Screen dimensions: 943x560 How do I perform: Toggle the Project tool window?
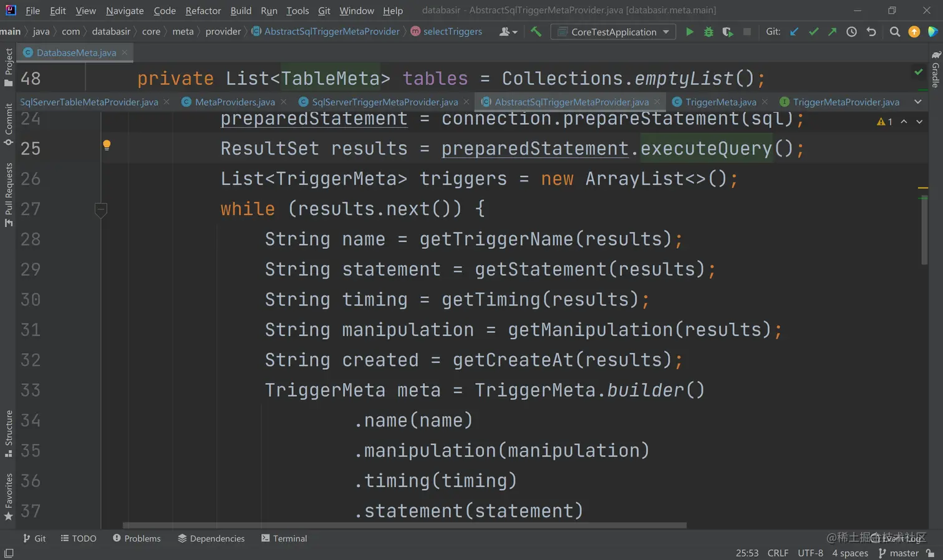pos(8,67)
